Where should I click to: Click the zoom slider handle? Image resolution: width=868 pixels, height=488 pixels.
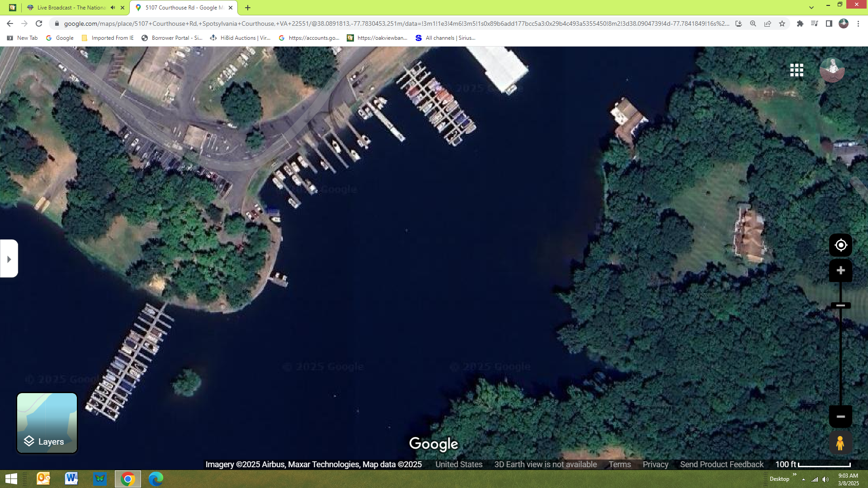tap(840, 305)
